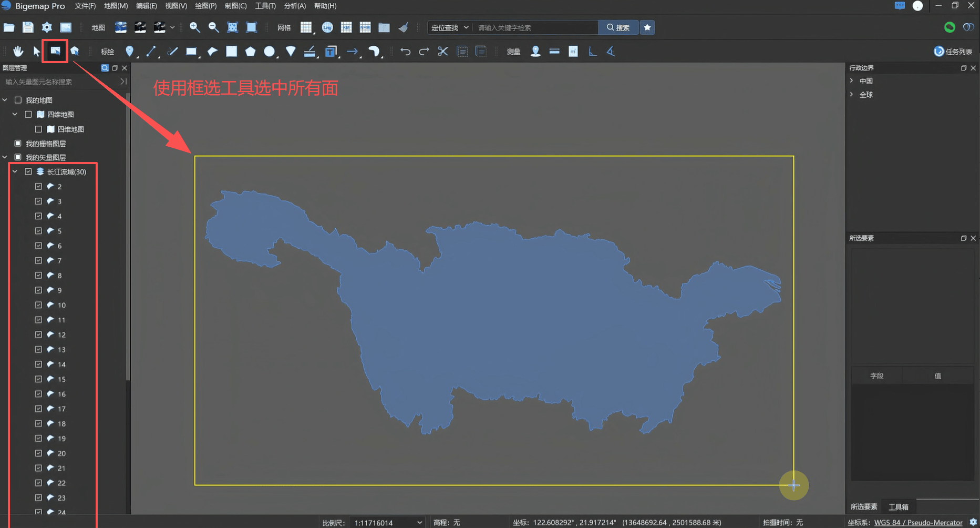Pick the pentagon polygon drawing tool
This screenshot has height=528, width=980.
(250, 51)
